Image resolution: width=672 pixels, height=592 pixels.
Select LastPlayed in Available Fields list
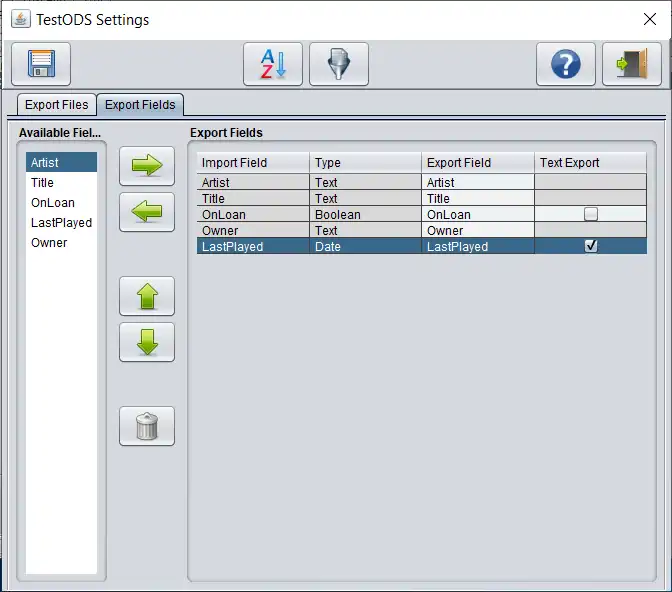coord(61,223)
